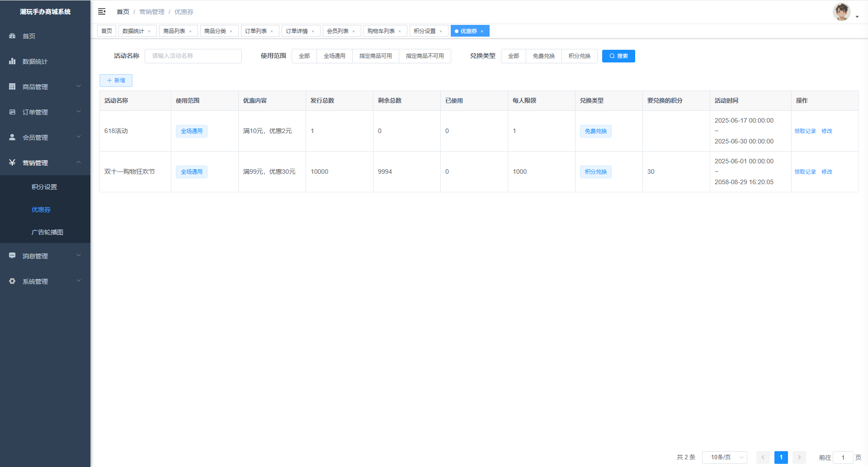Click the 搜索 search button
Viewport: 868px width, 467px height.
point(618,56)
